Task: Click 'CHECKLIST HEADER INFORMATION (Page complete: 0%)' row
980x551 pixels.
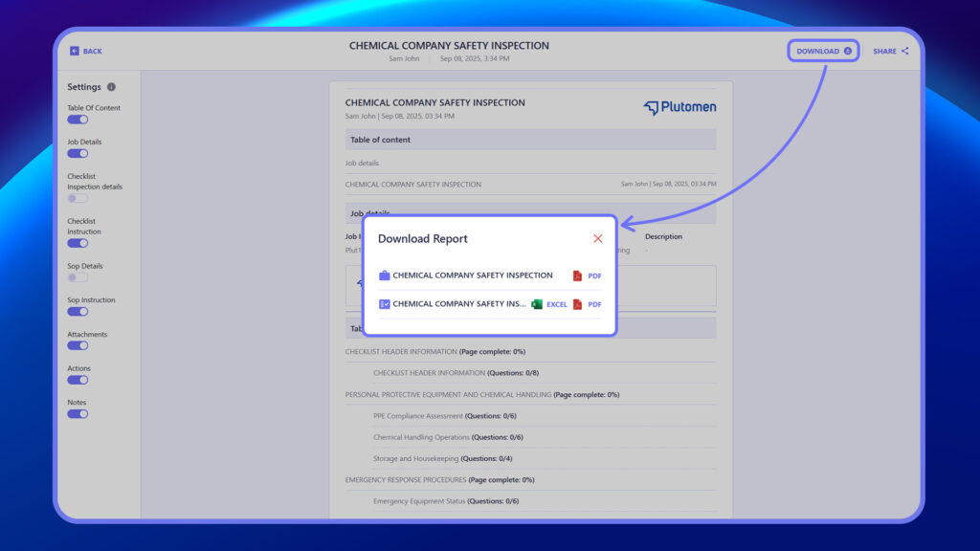Action: 530,352
